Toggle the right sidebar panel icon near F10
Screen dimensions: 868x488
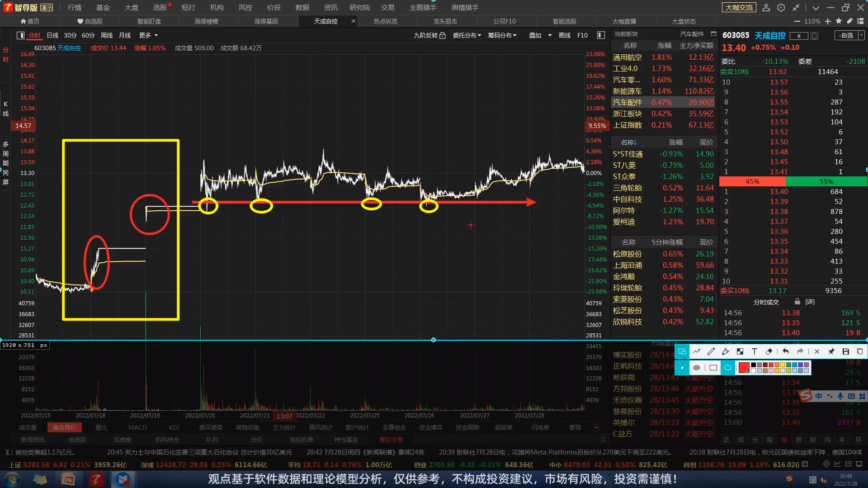click(601, 35)
